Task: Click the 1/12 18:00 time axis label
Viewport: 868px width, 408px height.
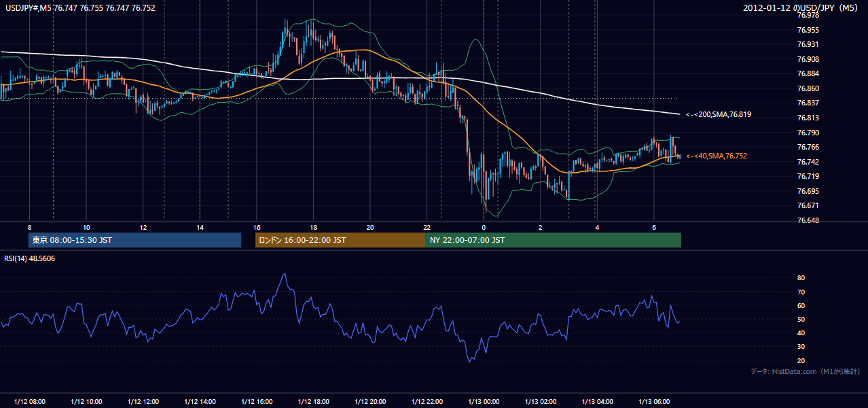Action: click(313, 401)
